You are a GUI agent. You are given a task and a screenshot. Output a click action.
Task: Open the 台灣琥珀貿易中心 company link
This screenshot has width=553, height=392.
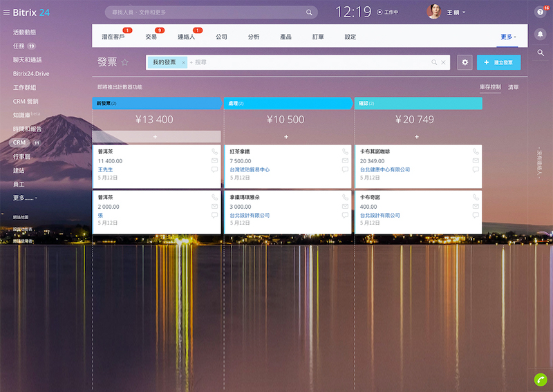[x=250, y=169]
